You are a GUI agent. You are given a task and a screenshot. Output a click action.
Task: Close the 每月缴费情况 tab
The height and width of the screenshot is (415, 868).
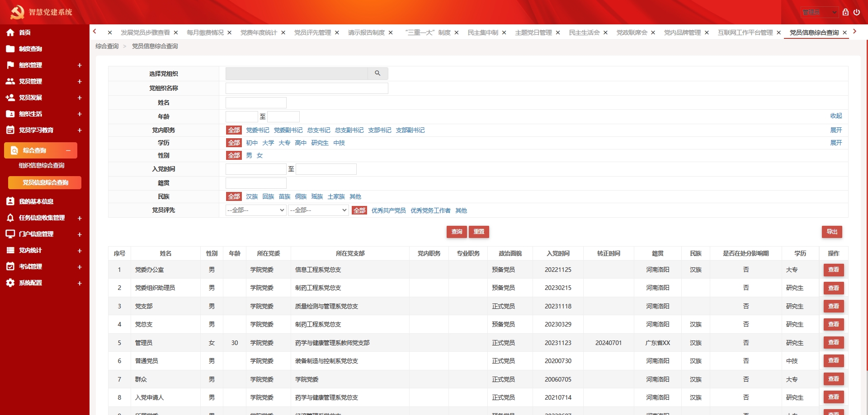[229, 33]
